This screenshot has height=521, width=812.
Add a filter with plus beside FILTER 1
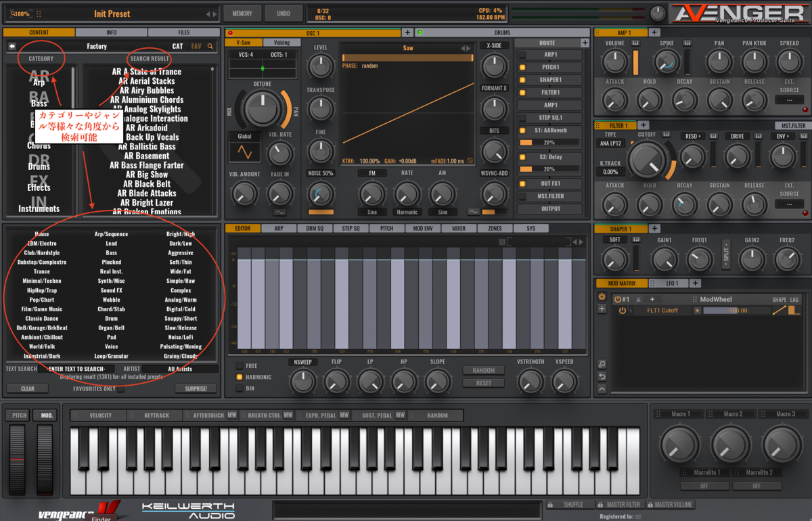pyautogui.click(x=644, y=125)
